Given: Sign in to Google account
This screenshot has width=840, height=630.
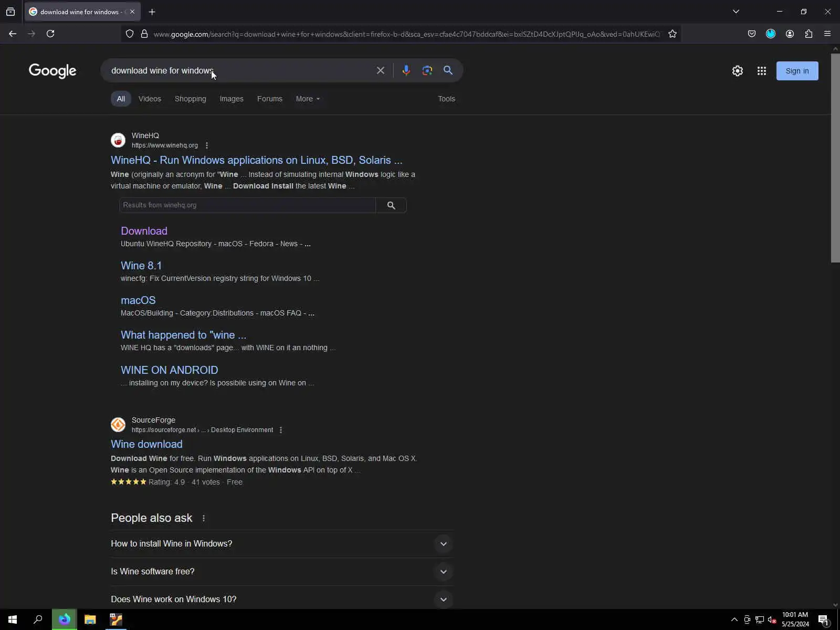Looking at the screenshot, I should coord(797,71).
